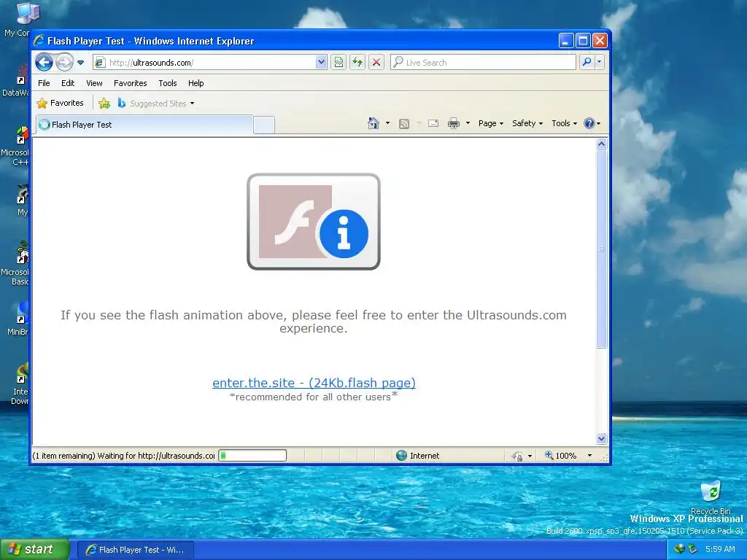Screen dimensions: 747x560
Task: Click the zoom level magnifier 100%
Action: (561, 456)
